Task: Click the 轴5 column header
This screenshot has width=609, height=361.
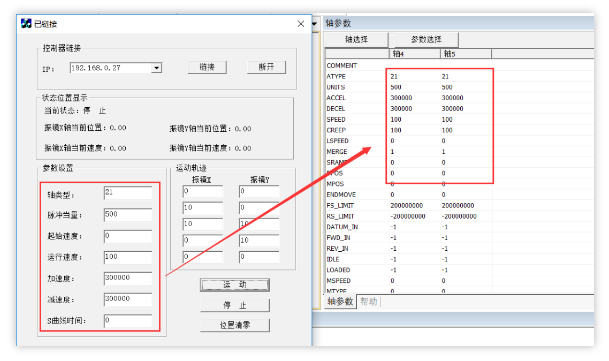Action: tap(466, 54)
